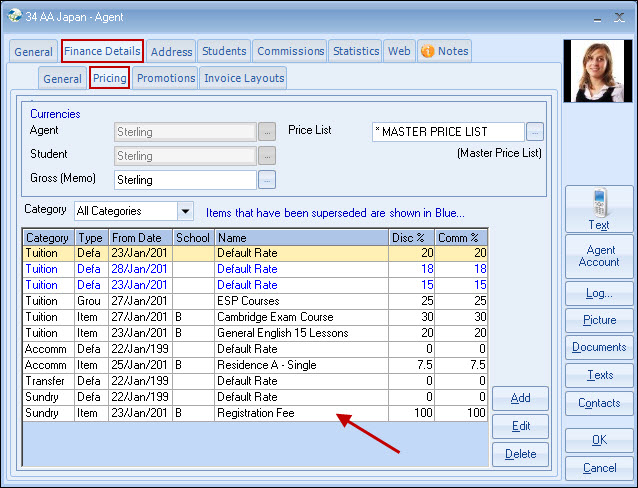
Task: Click the agent photo thumbnail
Action: pos(598,71)
